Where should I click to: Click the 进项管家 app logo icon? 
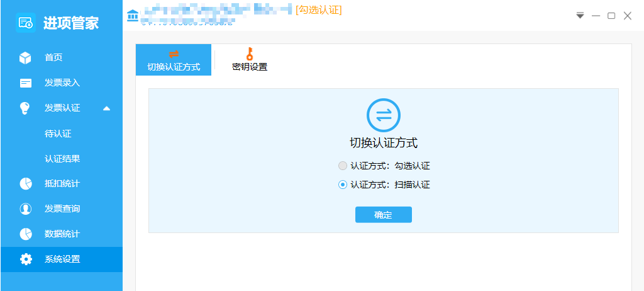click(x=25, y=23)
